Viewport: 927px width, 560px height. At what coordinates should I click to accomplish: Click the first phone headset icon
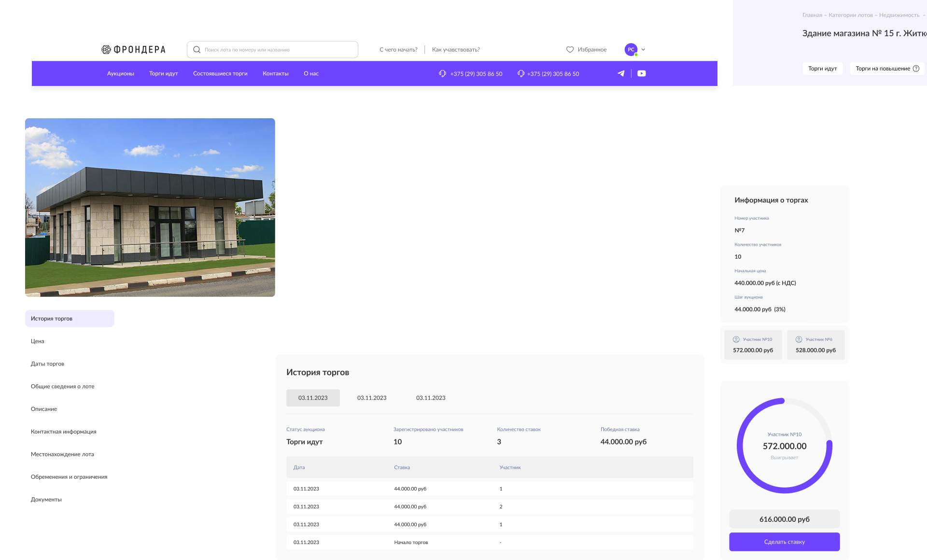coord(442,73)
